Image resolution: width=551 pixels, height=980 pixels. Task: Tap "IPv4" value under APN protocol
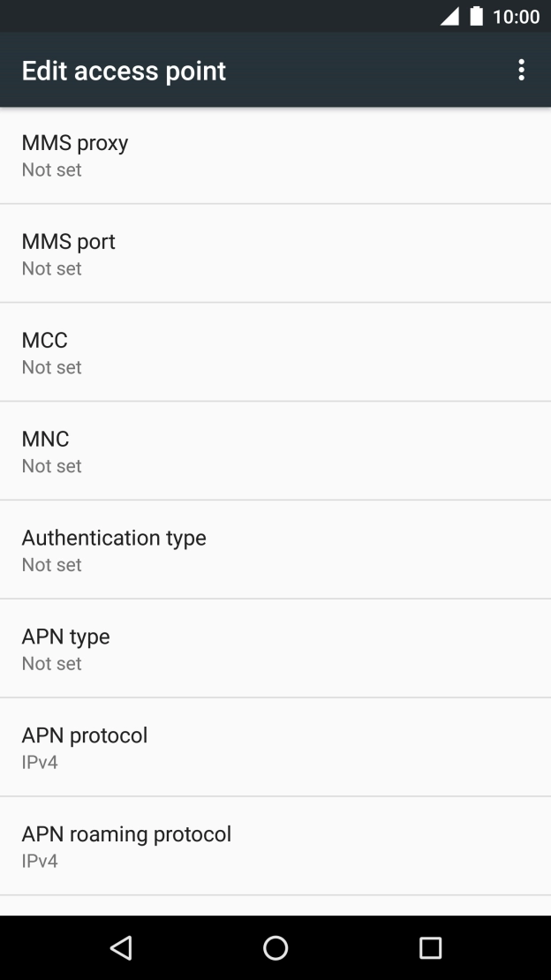pos(40,762)
